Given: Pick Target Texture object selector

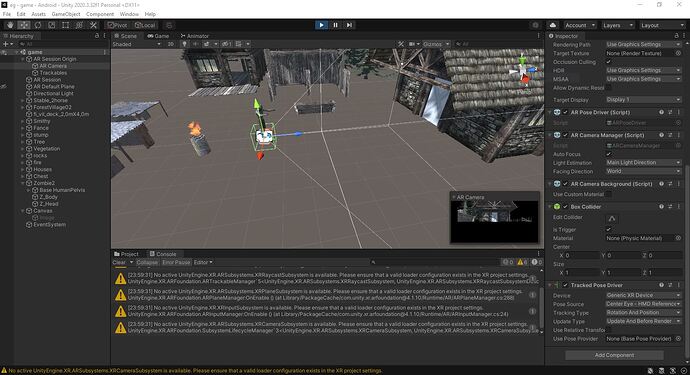Looking at the screenshot, I should [678, 53].
